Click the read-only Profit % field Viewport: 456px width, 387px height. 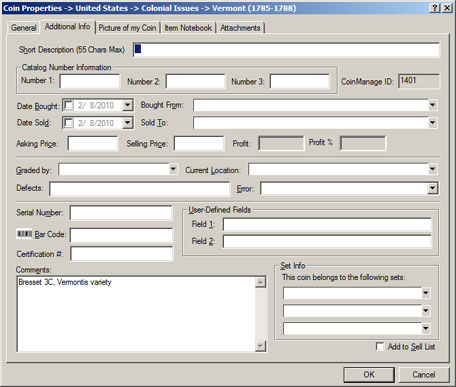(x=363, y=144)
